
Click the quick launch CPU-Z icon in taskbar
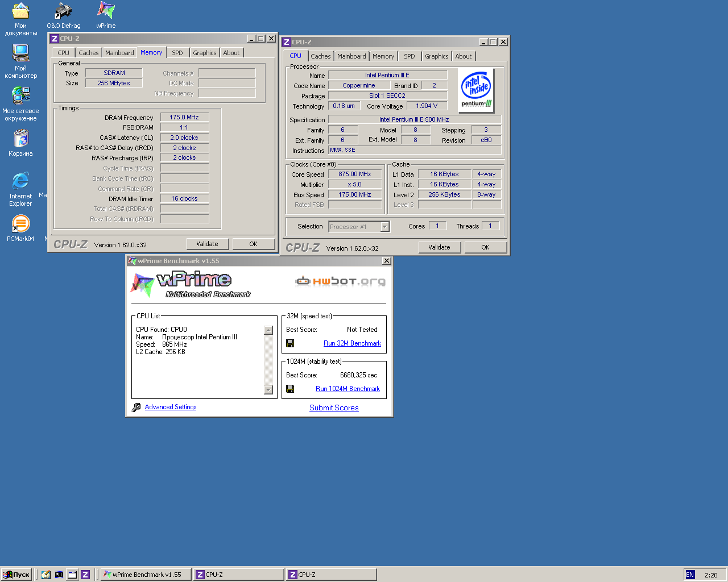(x=85, y=575)
